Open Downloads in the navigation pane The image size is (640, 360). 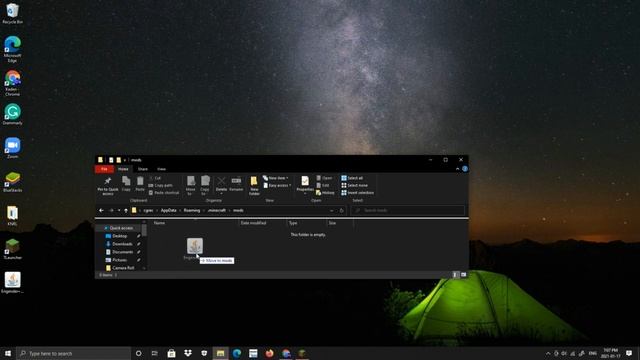pyautogui.click(x=122, y=244)
